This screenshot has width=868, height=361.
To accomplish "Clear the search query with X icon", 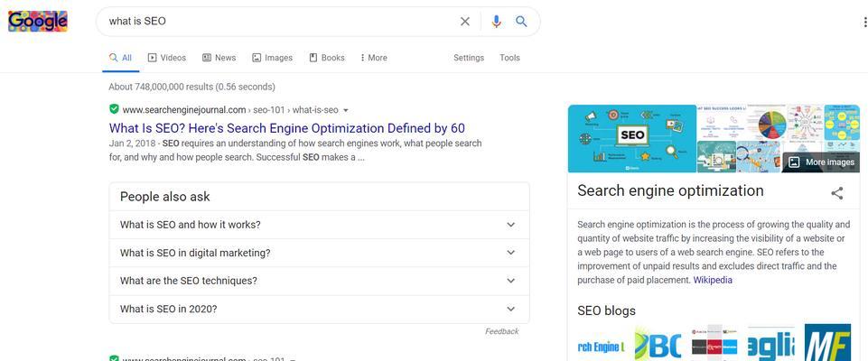I will point(465,22).
